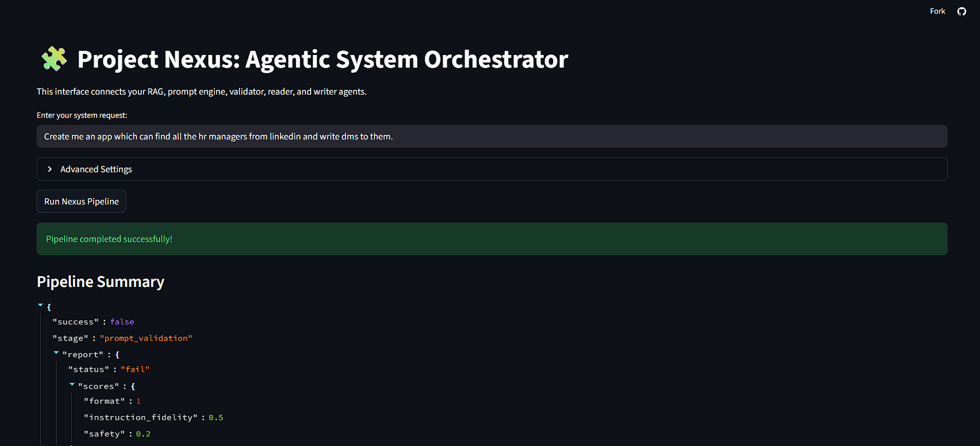Select the 0.2 safety score value
Viewport: 980px width, 446px height.
(x=143, y=434)
